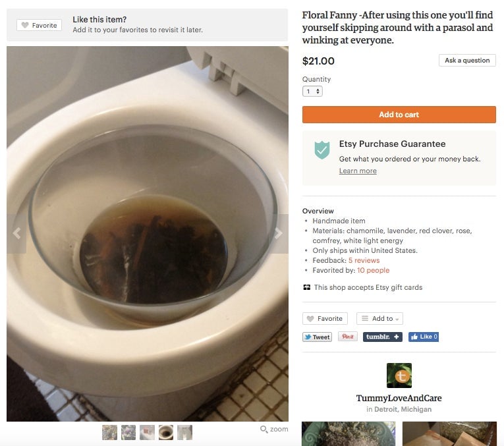Open the 5 reviews feedback link
Viewport: 504px width, 446px height.
(364, 261)
